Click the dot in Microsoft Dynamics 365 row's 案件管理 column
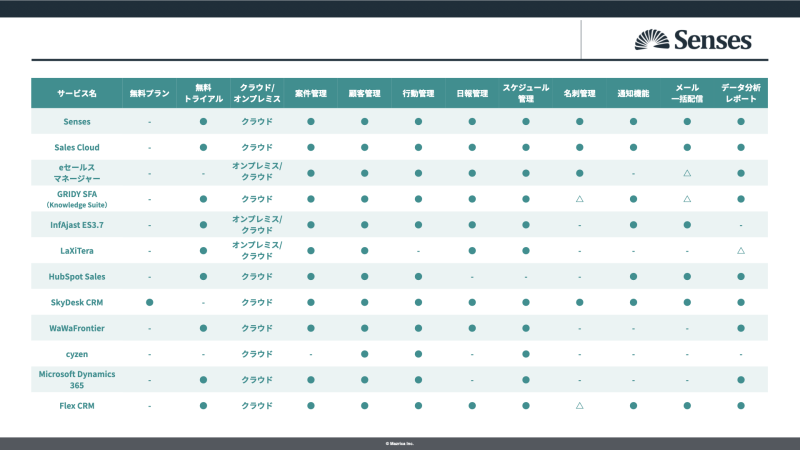 311,380
